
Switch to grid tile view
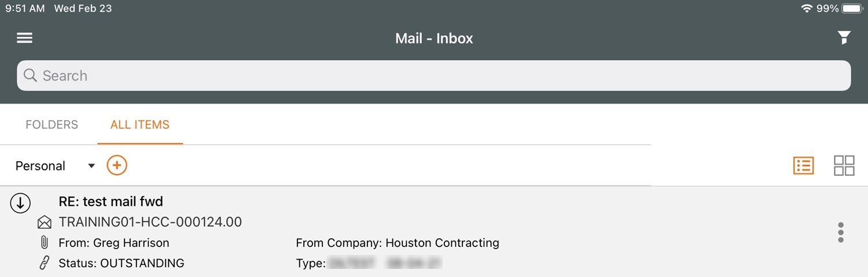coord(844,166)
